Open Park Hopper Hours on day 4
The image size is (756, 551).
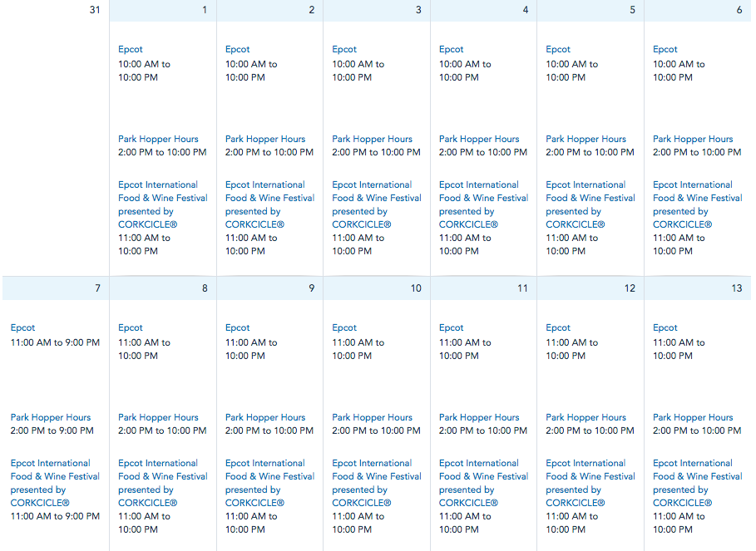479,139
